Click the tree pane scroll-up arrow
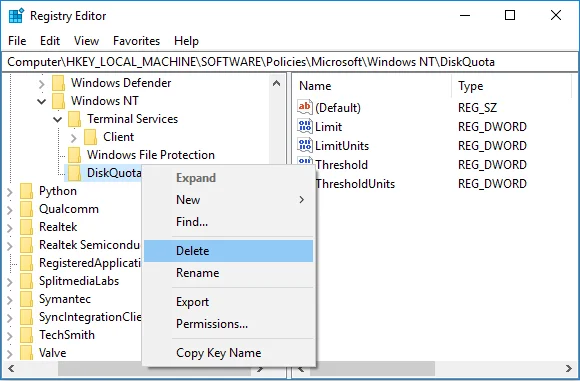Screen dimensions: 580x381 pyautogui.click(x=276, y=83)
